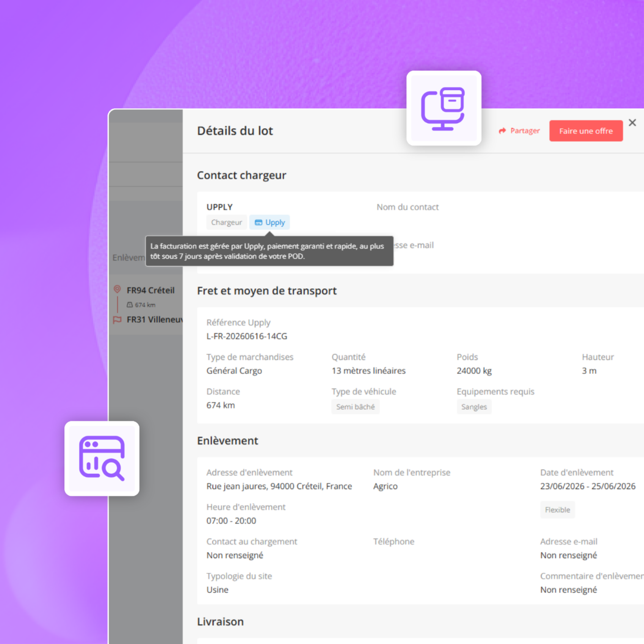Select the 24000 kg weight value
644x644 pixels.
point(474,371)
